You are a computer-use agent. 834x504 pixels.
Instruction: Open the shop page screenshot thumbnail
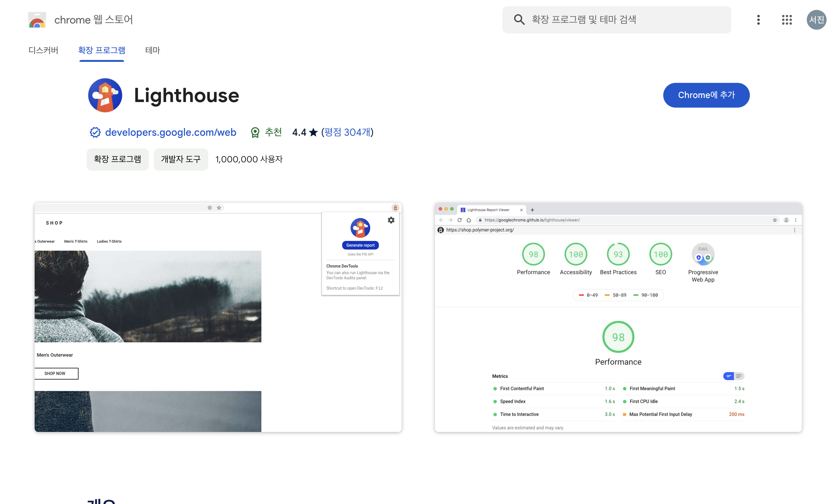tap(218, 317)
